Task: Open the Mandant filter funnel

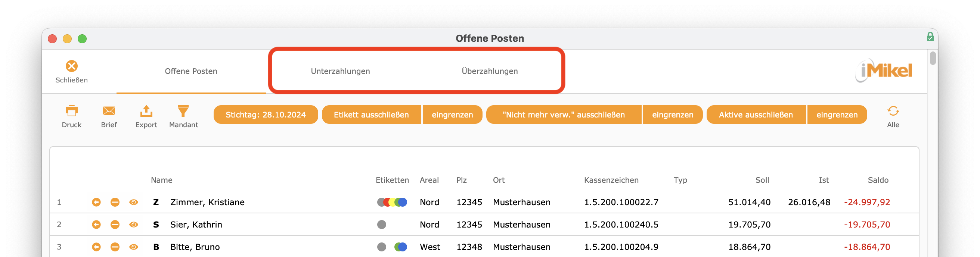Action: click(183, 111)
